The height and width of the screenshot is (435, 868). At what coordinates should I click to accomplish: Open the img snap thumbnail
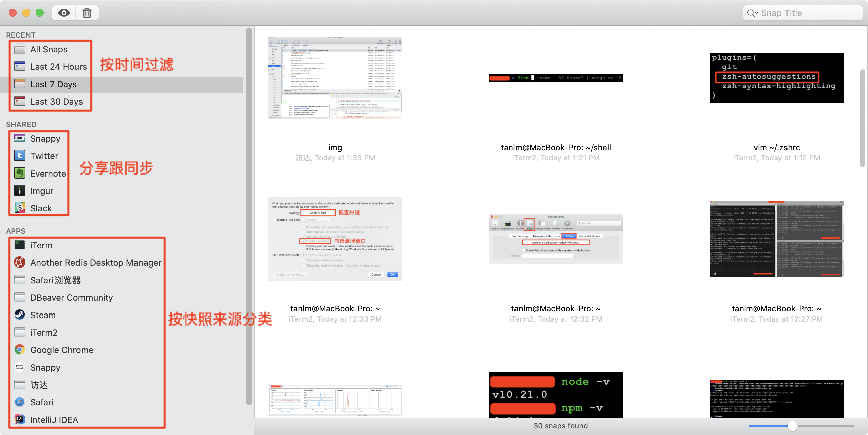point(335,78)
